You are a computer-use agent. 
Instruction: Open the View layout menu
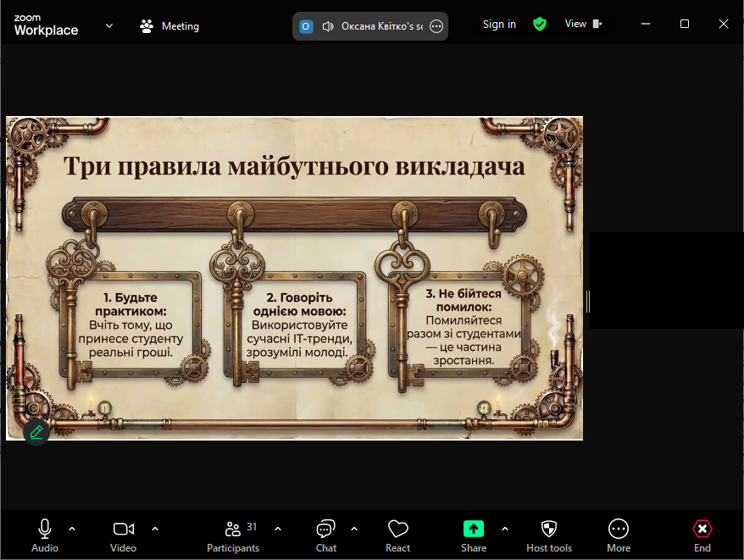pos(583,25)
